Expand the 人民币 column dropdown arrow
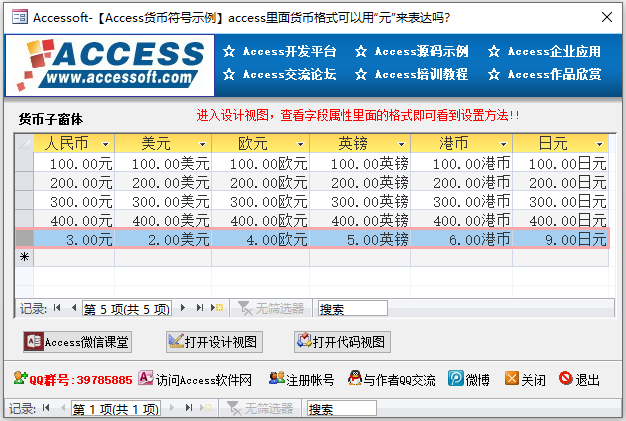 pyautogui.click(x=106, y=144)
